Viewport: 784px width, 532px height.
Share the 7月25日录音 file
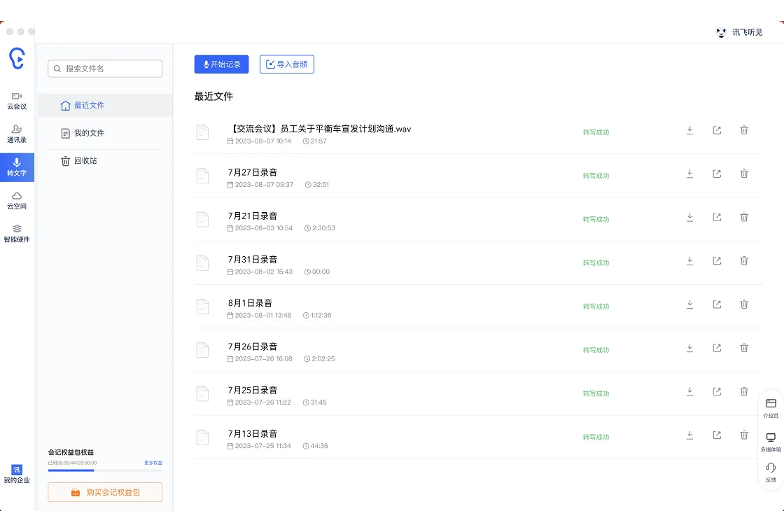click(717, 391)
